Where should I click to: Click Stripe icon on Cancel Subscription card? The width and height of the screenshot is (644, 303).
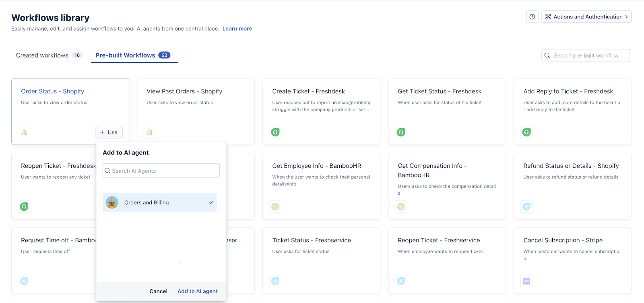(x=526, y=281)
